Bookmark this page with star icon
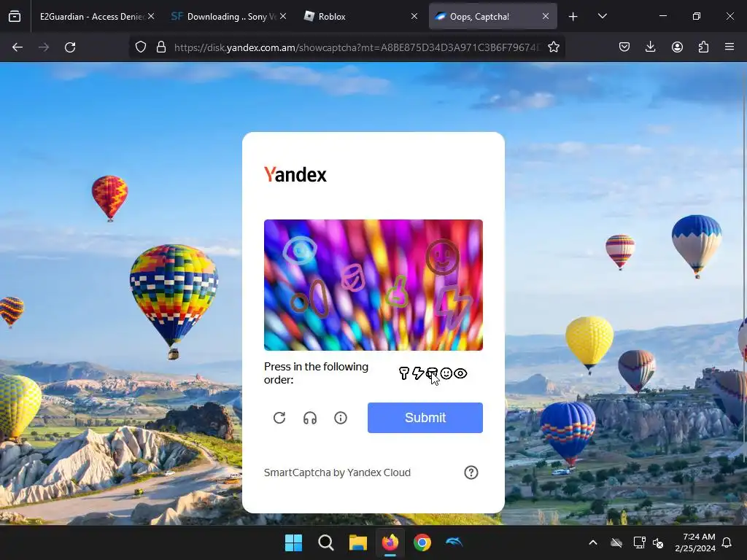 (x=553, y=47)
